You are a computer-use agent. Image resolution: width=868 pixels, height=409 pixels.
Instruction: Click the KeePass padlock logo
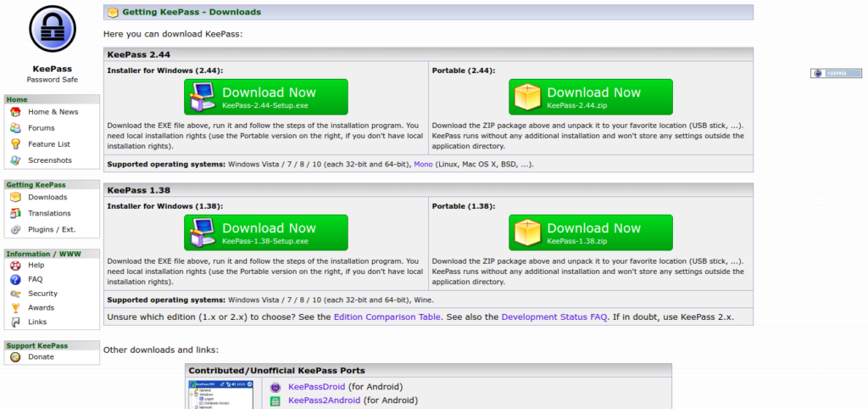(x=52, y=30)
